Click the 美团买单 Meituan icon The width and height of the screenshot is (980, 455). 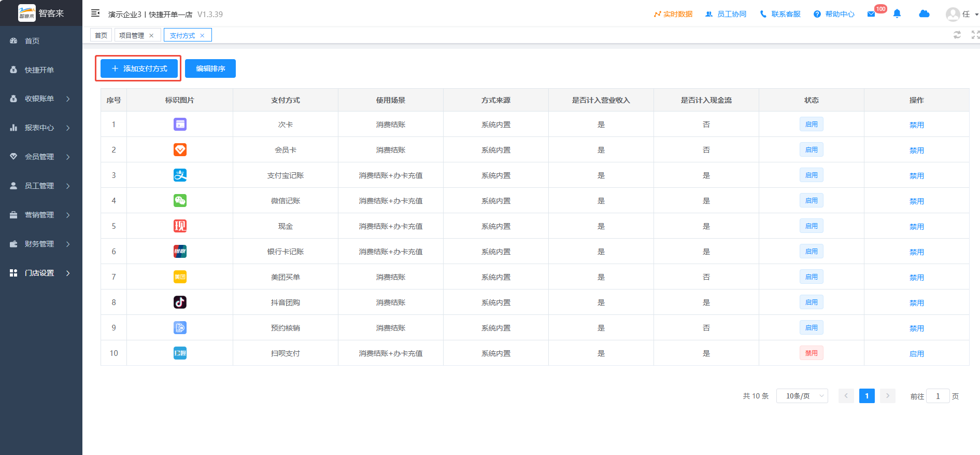click(180, 277)
